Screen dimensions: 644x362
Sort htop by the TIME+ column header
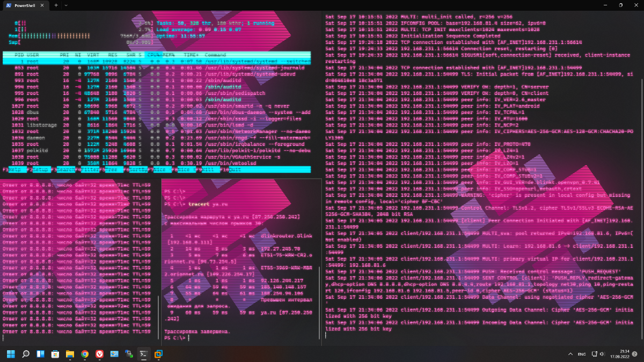[191, 55]
